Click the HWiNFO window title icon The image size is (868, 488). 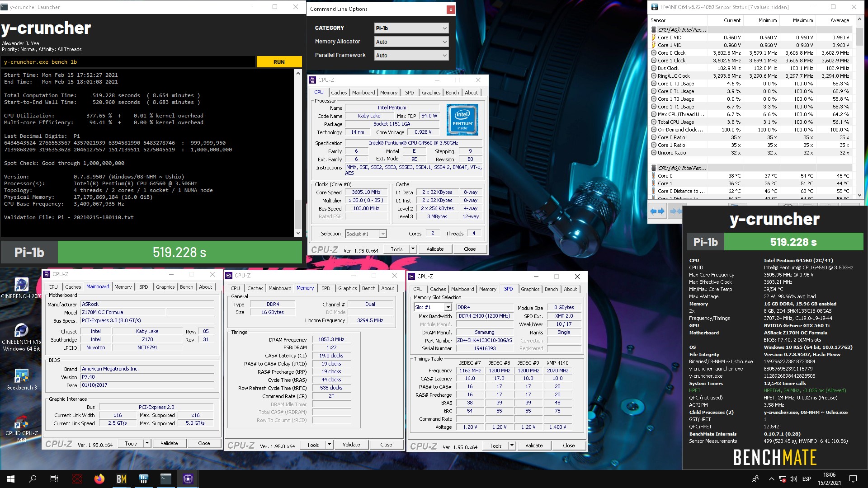click(x=654, y=7)
